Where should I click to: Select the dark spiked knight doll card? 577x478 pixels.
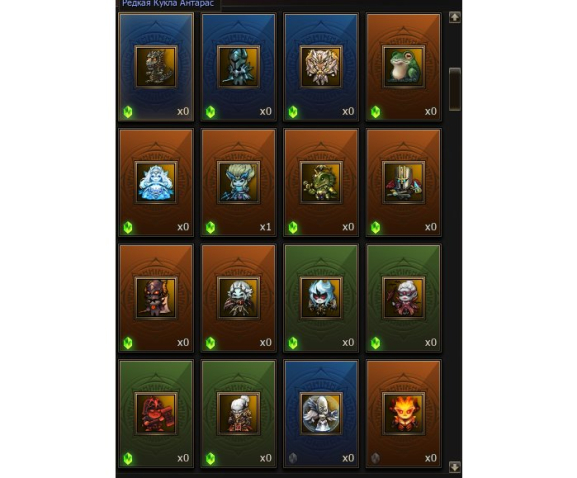pyautogui.click(x=238, y=67)
